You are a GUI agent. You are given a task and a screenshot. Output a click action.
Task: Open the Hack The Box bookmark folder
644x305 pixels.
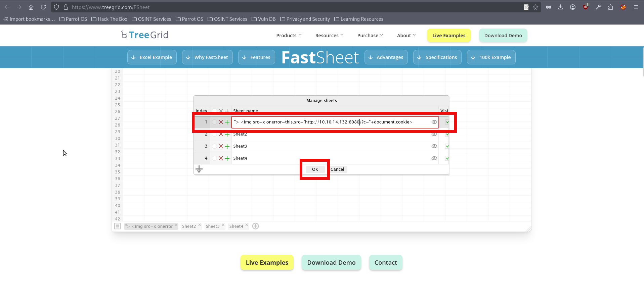109,19
